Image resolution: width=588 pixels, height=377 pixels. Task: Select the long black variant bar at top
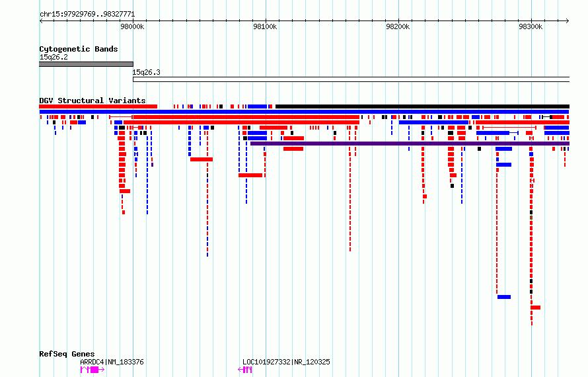(x=422, y=106)
